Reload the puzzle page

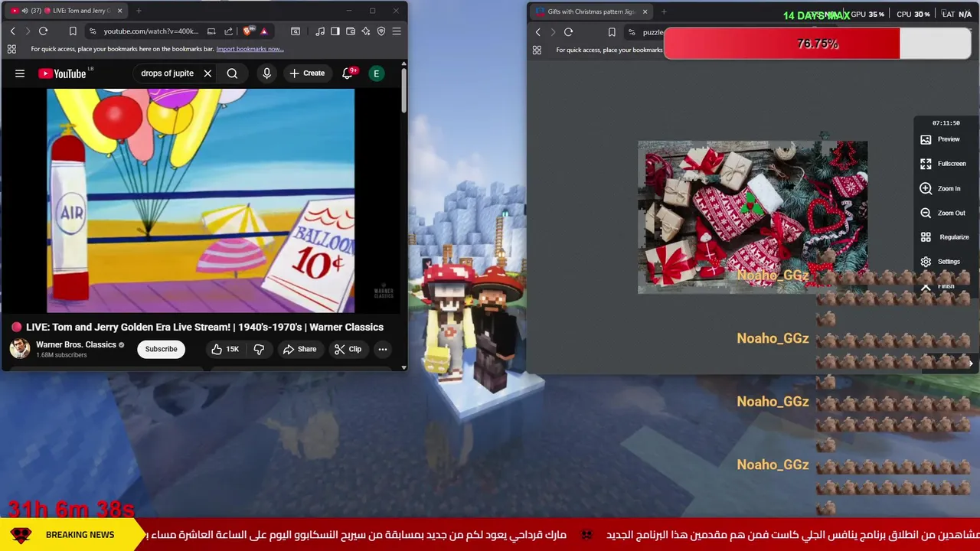point(568,32)
